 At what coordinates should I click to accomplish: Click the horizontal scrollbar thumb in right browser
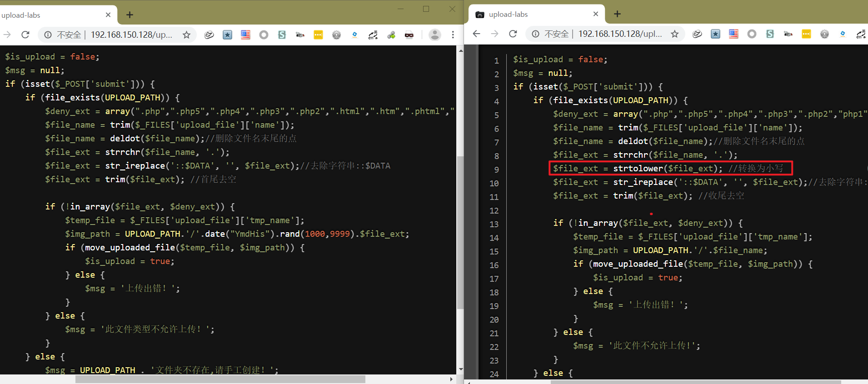point(696,382)
